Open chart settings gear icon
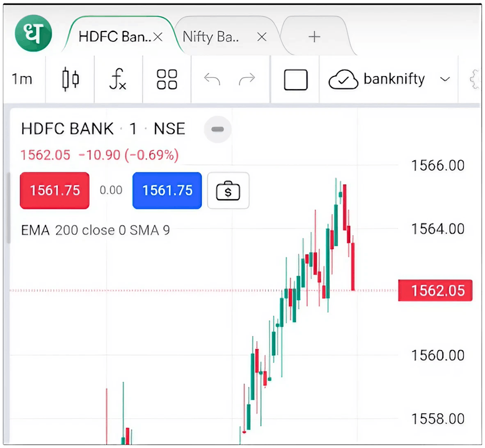Screen dimensions: 485x448 point(476,79)
